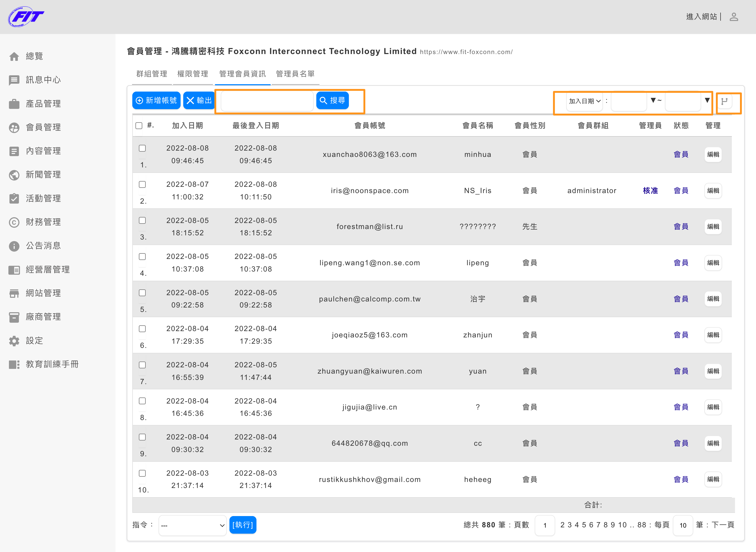Screen dimensions: 756x552
Task: Click the 訊息中心 message icon
Action: 14,80
